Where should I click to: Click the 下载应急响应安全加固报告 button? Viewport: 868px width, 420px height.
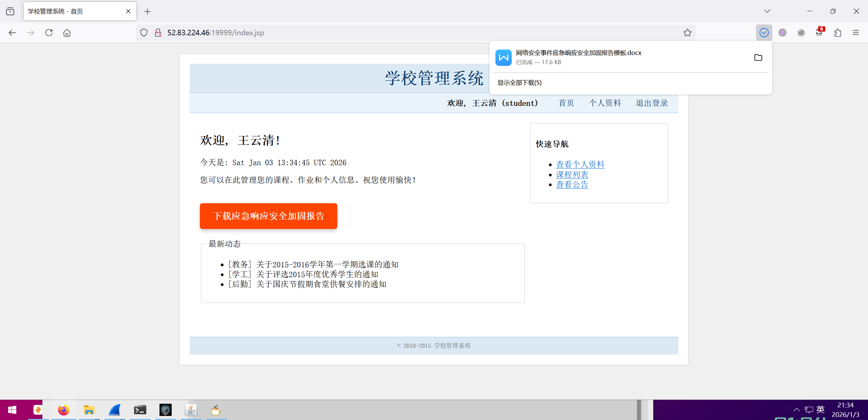(268, 216)
